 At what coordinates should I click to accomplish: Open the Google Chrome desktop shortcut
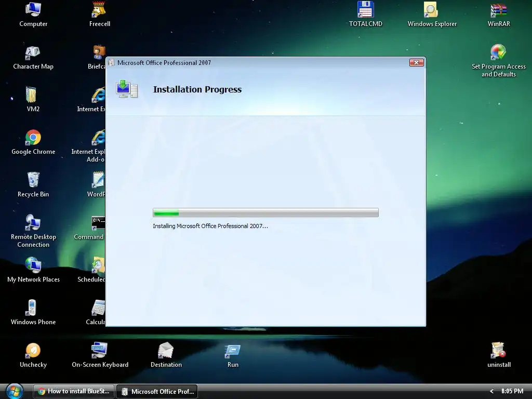pos(33,142)
